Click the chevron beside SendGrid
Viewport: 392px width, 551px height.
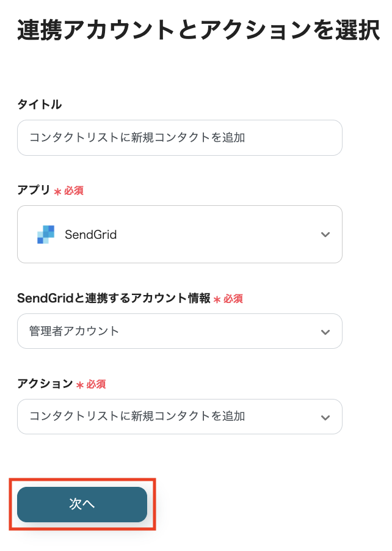point(325,234)
